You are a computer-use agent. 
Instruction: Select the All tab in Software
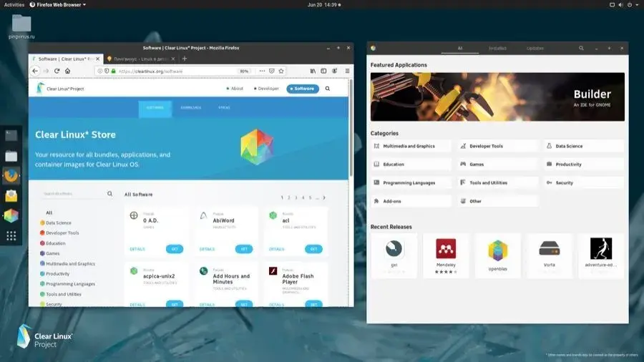[x=460, y=48]
